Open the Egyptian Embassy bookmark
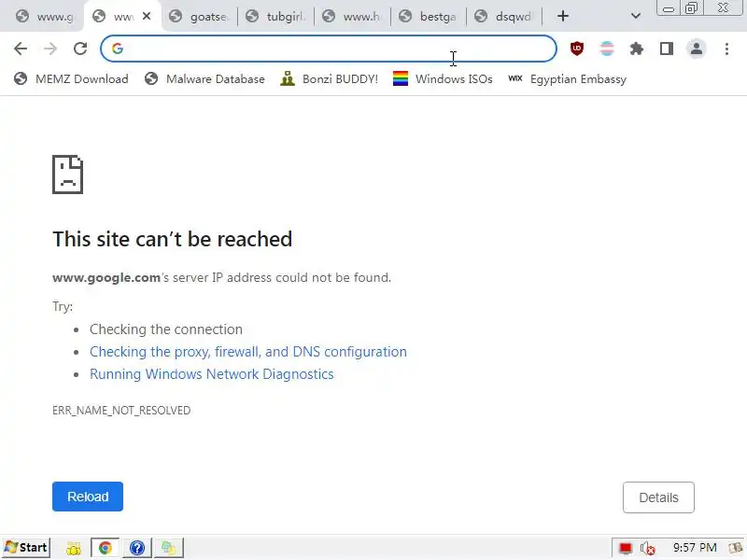Screen dimensions: 747x560 [567, 79]
